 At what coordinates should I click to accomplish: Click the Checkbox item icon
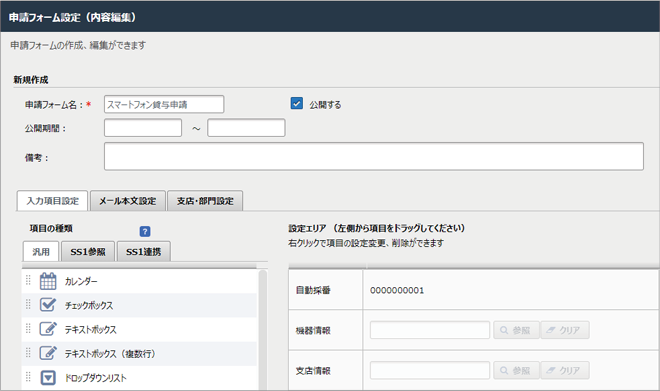[48, 305]
